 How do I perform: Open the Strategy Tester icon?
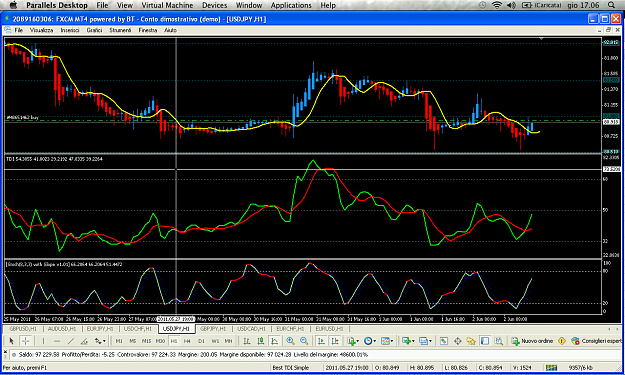499,341
